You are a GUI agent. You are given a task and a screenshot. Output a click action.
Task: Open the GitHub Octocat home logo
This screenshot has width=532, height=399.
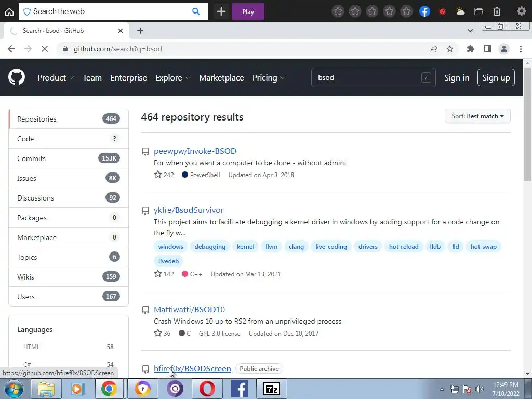coord(17,77)
